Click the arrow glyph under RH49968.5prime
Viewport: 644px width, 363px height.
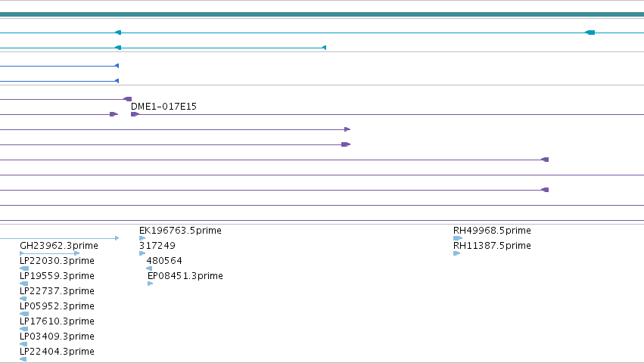[458, 238]
